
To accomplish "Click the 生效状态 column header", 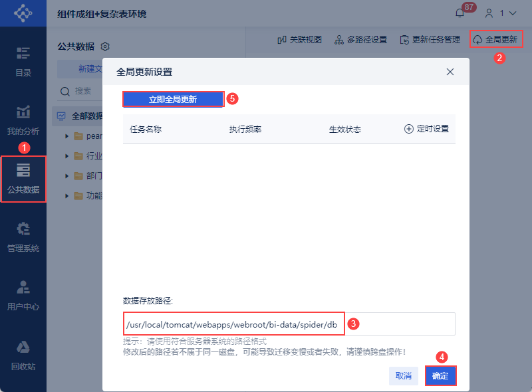I will [x=344, y=129].
